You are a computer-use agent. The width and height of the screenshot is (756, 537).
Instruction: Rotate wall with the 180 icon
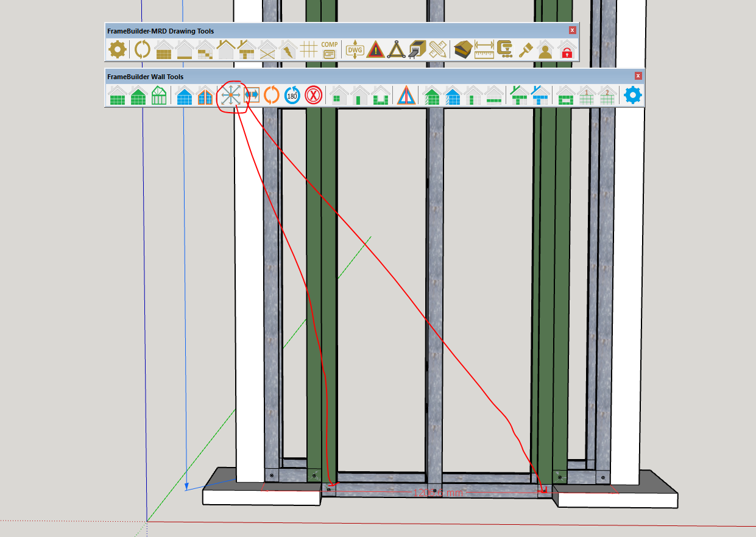292,96
